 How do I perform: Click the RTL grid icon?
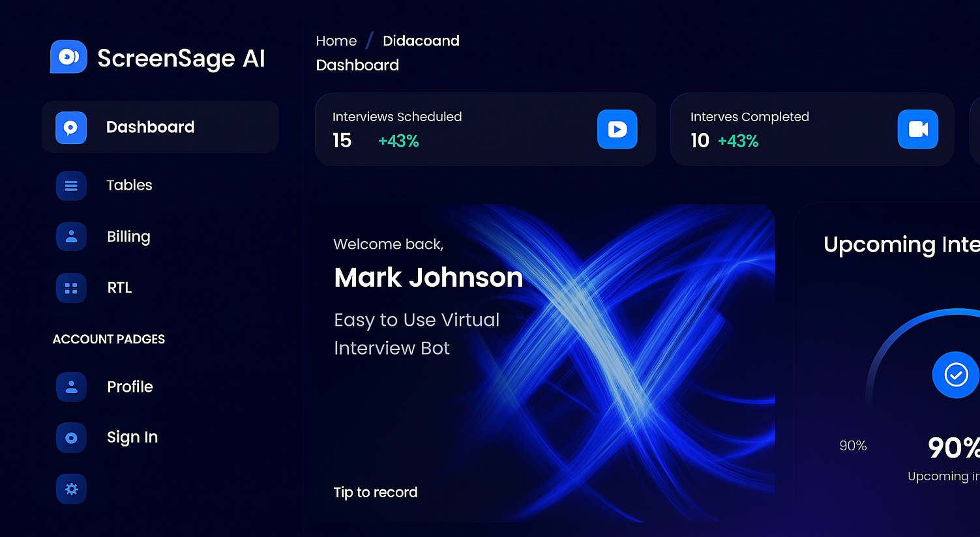pos(71,288)
